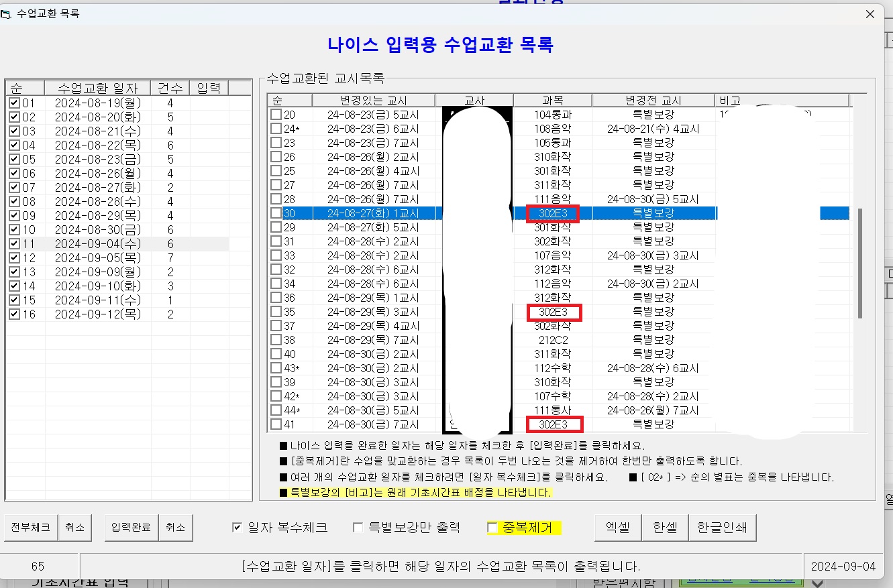The width and height of the screenshot is (893, 588).
Task: Click the 건수 column header
Action: [x=170, y=88]
